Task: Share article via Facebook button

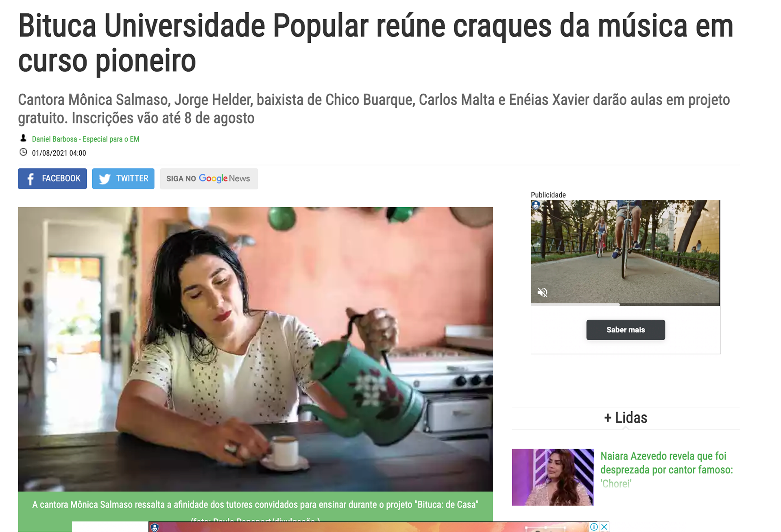Action: tap(52, 178)
